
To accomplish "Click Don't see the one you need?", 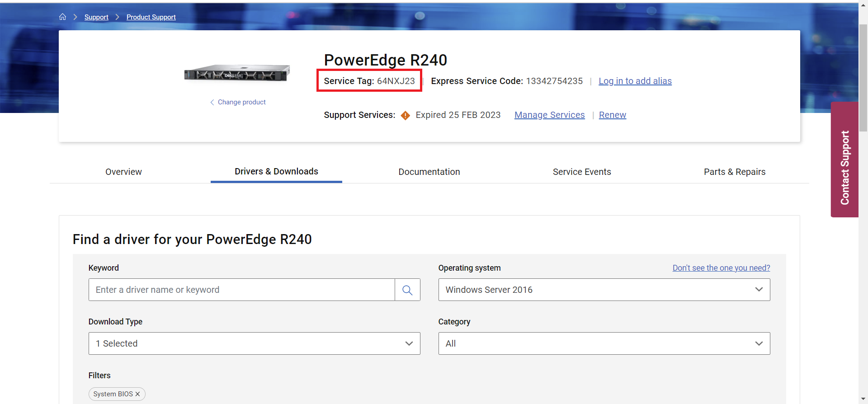I will (721, 268).
